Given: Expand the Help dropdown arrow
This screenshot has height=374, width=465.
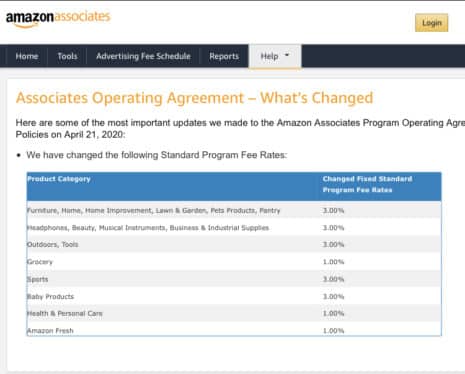Looking at the screenshot, I should tap(287, 55).
